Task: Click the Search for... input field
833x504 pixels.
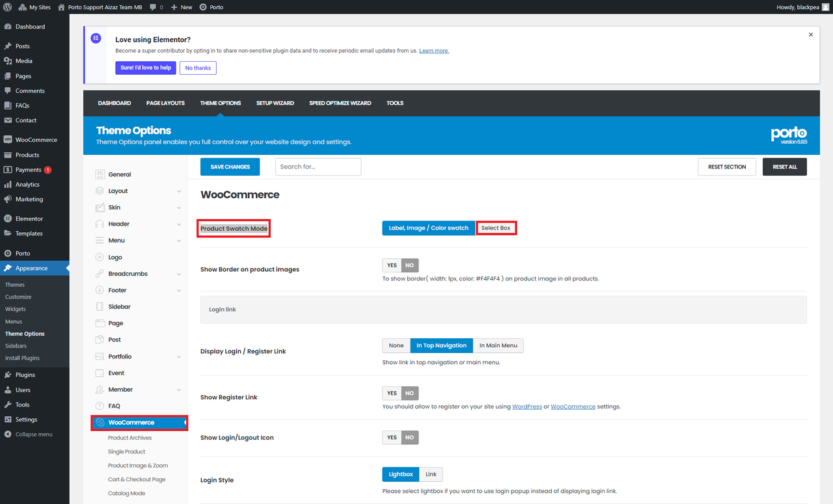Action: tap(318, 167)
